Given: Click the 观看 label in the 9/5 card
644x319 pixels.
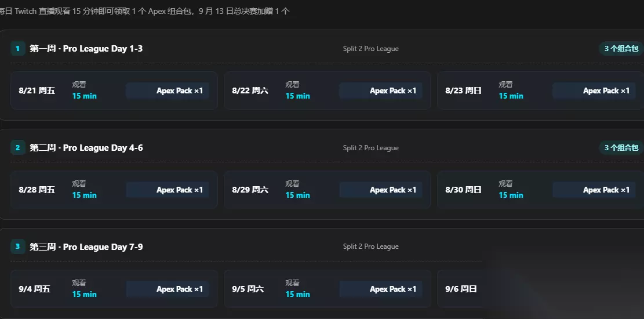Looking at the screenshot, I should 292,283.
